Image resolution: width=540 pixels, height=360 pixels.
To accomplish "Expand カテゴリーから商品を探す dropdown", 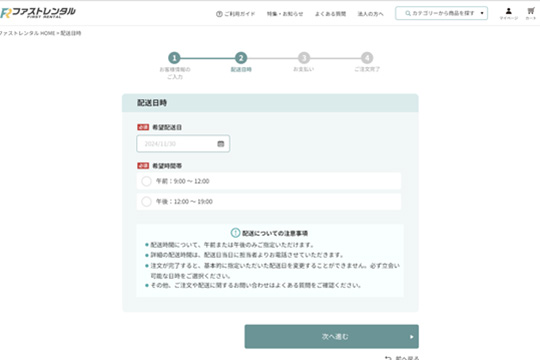I will [x=442, y=13].
